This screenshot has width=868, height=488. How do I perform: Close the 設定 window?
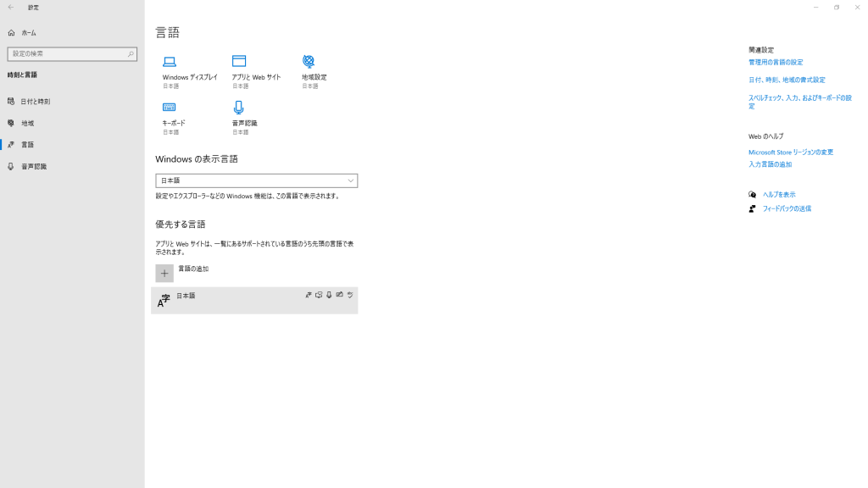[858, 7]
